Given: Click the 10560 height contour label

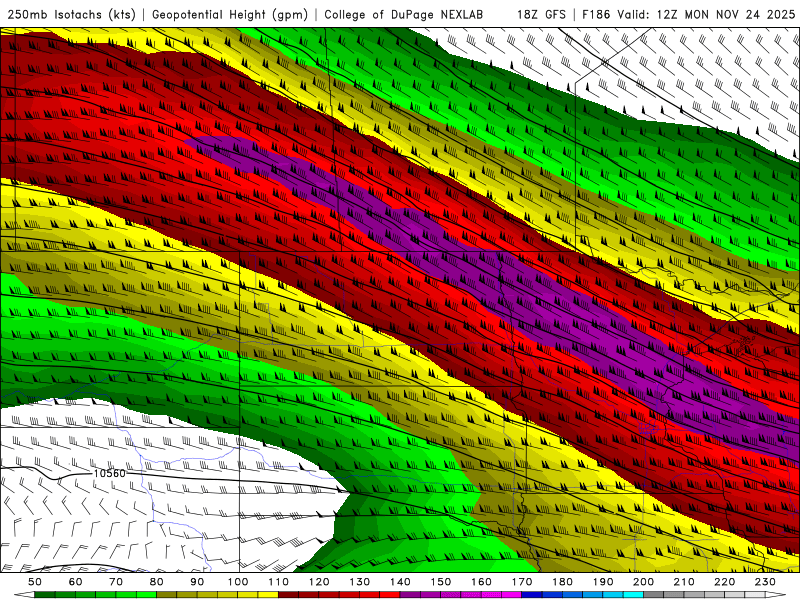Looking at the screenshot, I should [x=110, y=473].
